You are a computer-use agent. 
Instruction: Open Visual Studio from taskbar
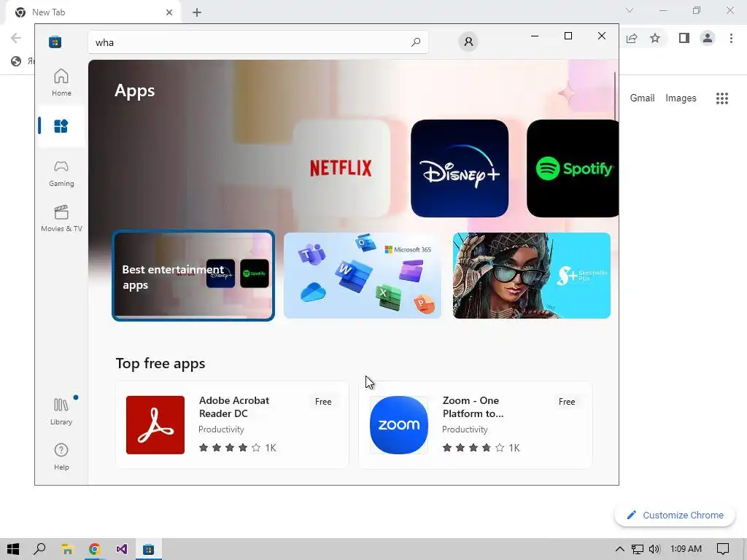tap(122, 549)
